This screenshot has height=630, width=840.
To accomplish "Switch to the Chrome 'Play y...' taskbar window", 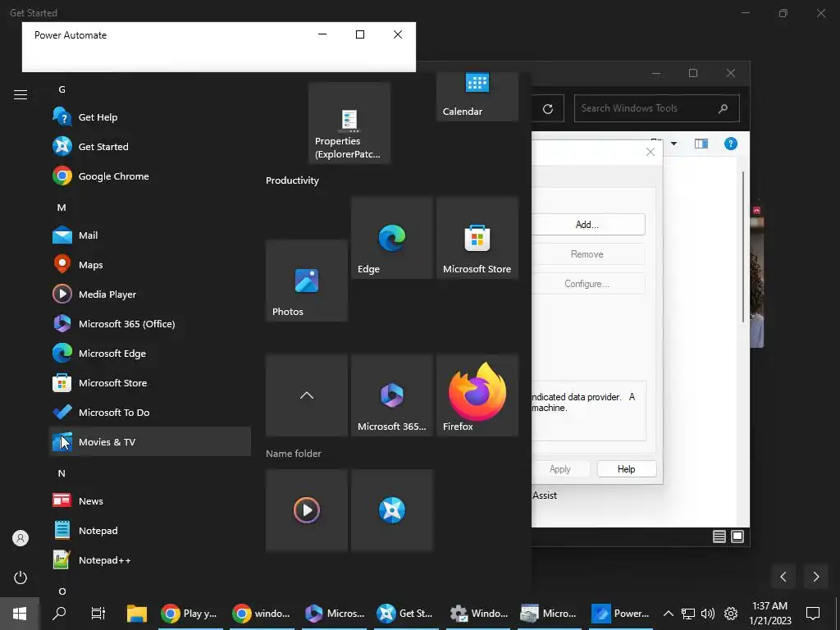I will click(190, 614).
